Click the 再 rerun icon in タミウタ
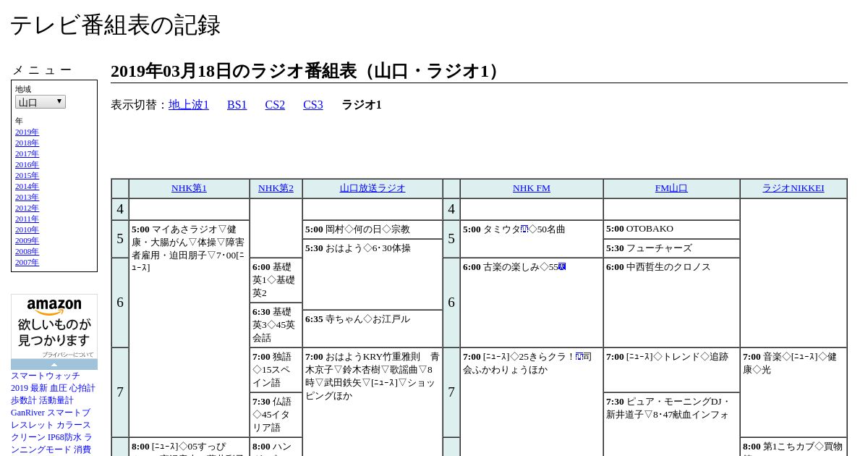Image resolution: width=868 pixels, height=456 pixels. click(x=524, y=229)
